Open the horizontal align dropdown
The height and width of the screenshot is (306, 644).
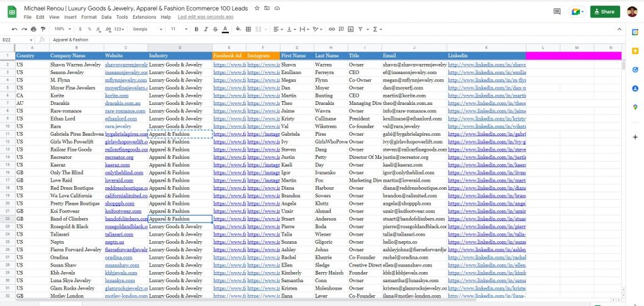pyautogui.click(x=278, y=29)
